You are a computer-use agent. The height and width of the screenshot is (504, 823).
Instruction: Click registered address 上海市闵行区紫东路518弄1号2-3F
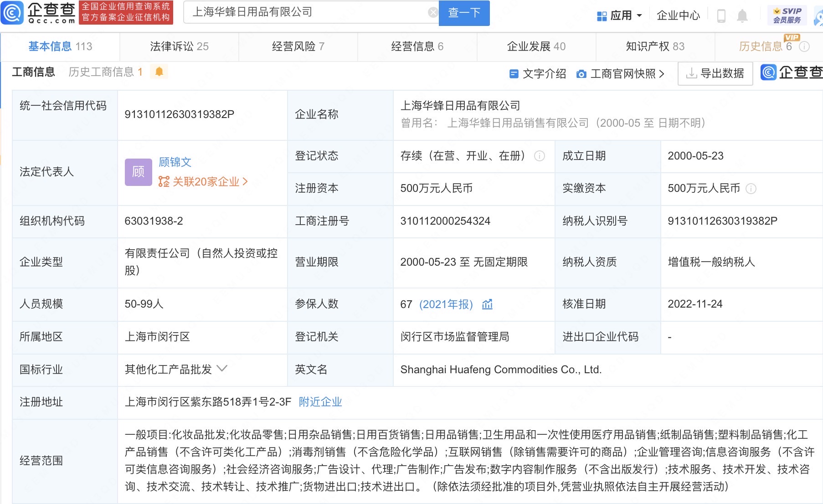click(x=208, y=402)
